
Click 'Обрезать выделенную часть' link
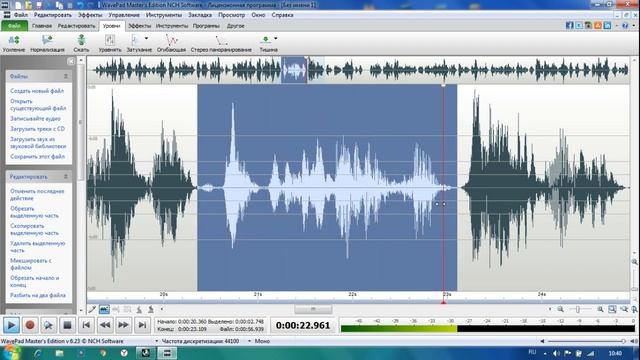click(35, 212)
